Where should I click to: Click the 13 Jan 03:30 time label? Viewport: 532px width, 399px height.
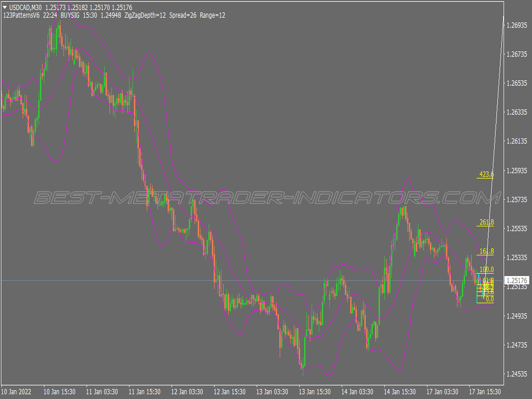(x=272, y=392)
